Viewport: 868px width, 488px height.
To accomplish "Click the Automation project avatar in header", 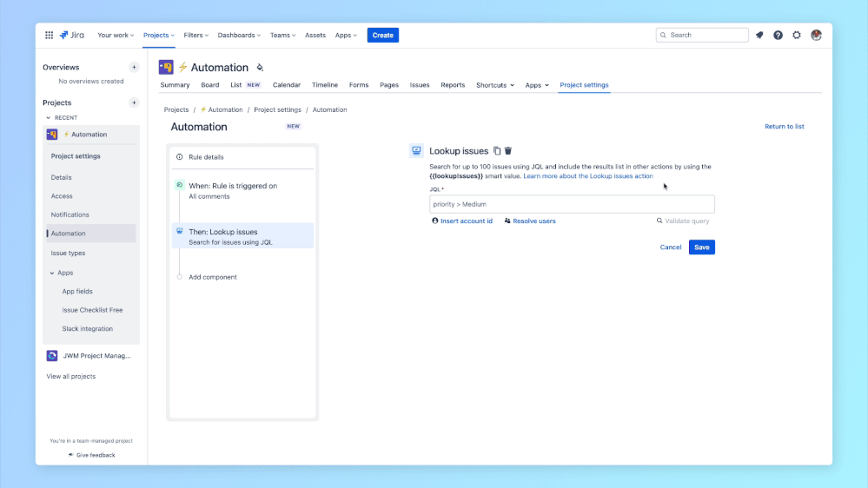I will pyautogui.click(x=166, y=67).
